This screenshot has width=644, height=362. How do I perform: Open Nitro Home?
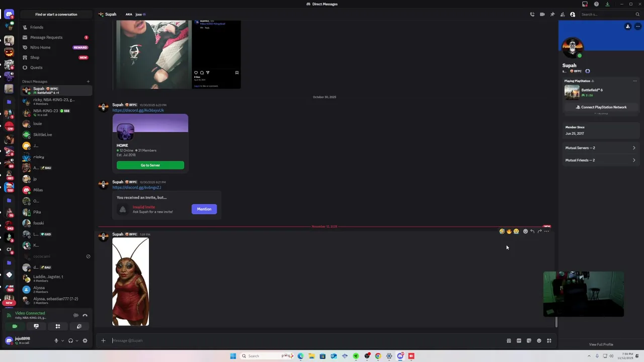coord(56,47)
